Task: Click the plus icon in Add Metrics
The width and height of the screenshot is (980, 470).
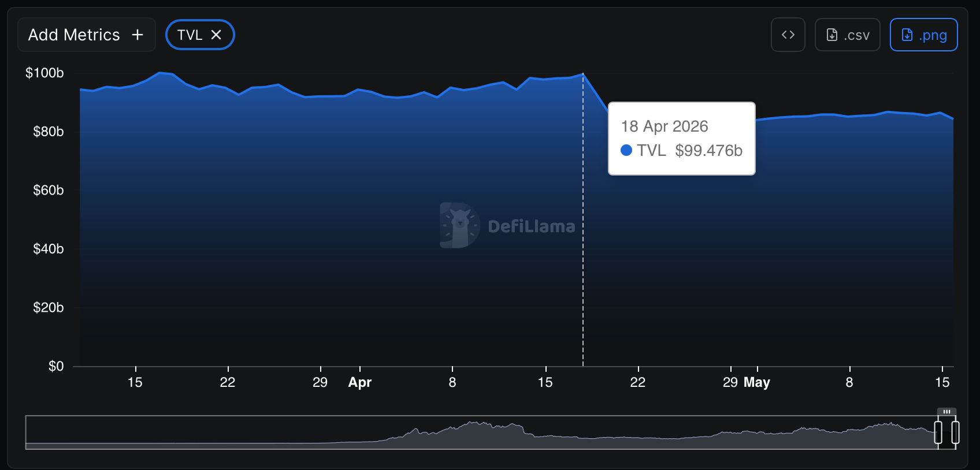Action: [138, 35]
